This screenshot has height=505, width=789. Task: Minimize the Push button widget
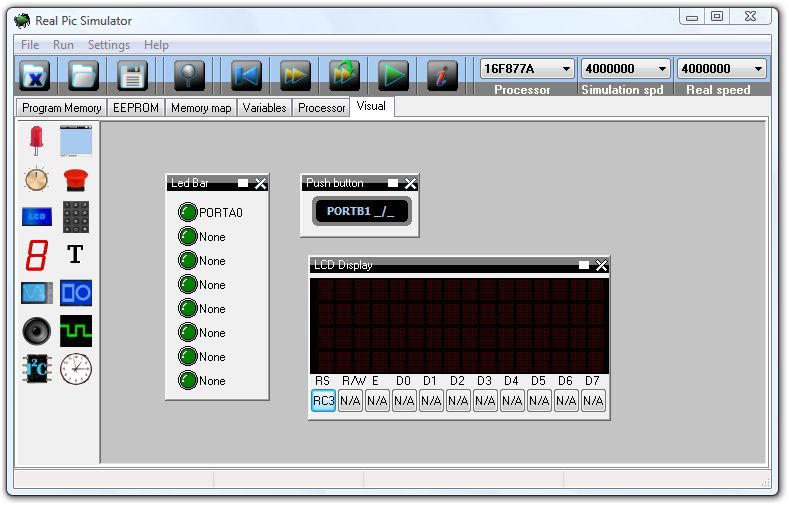click(393, 183)
